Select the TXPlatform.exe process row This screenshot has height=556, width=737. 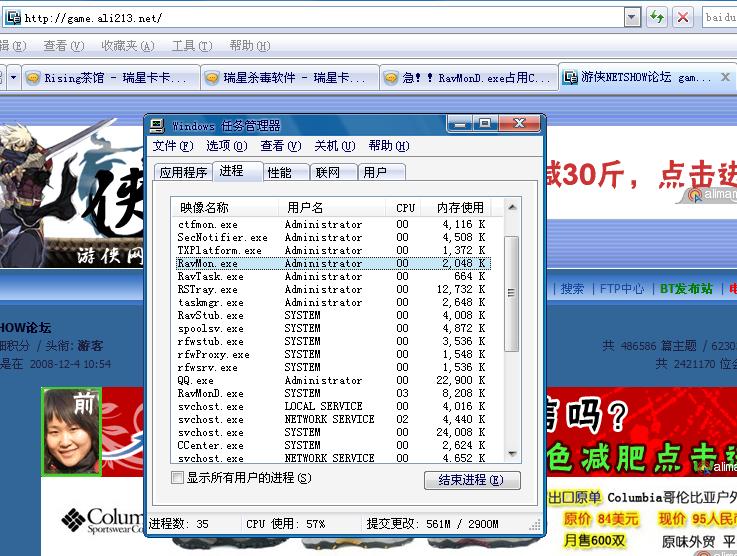coord(333,251)
